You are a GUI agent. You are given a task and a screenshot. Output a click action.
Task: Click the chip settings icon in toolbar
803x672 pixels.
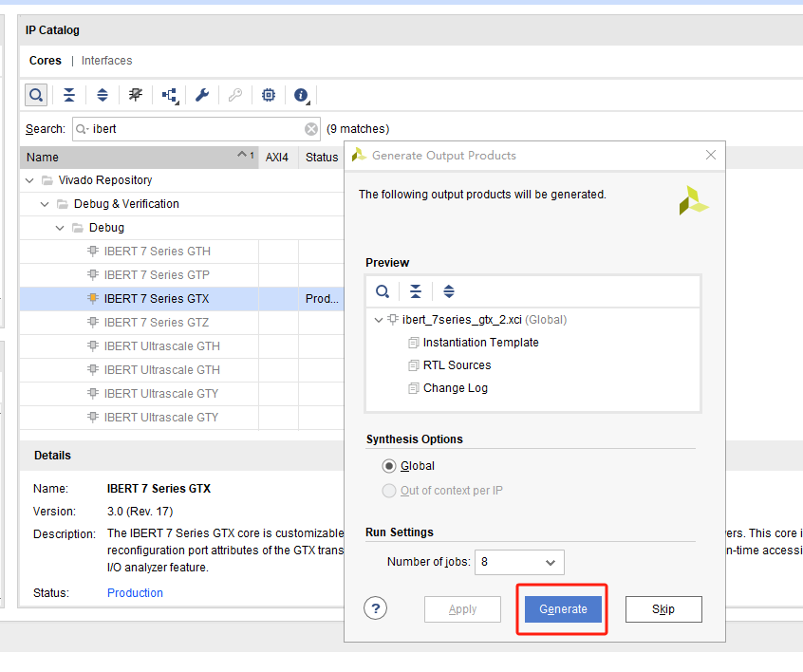click(x=269, y=95)
